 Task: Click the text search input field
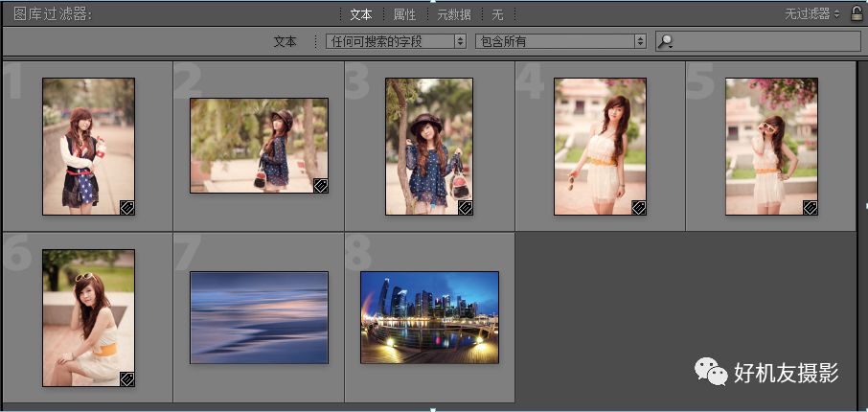[758, 41]
